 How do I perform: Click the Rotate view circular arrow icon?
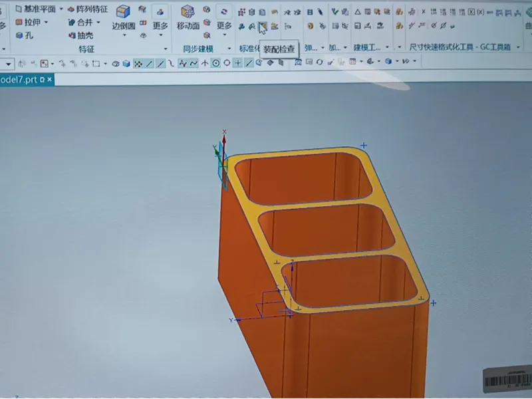coord(319,62)
